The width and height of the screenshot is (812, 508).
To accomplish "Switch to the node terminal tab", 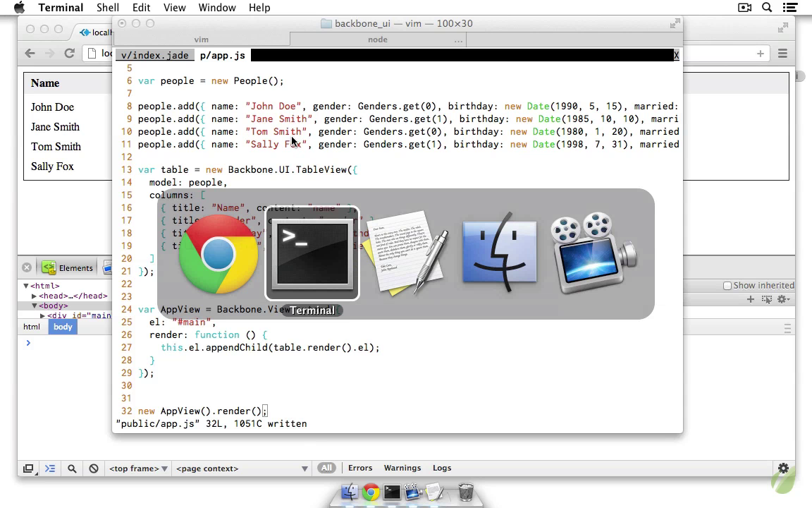I will 378,40.
